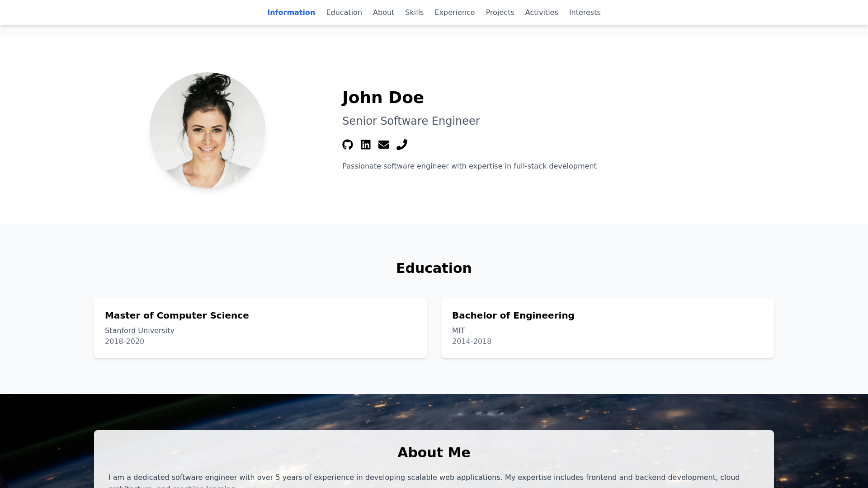Select the Master of Computer Science card
This screenshot has height=488, width=868.
tap(260, 328)
